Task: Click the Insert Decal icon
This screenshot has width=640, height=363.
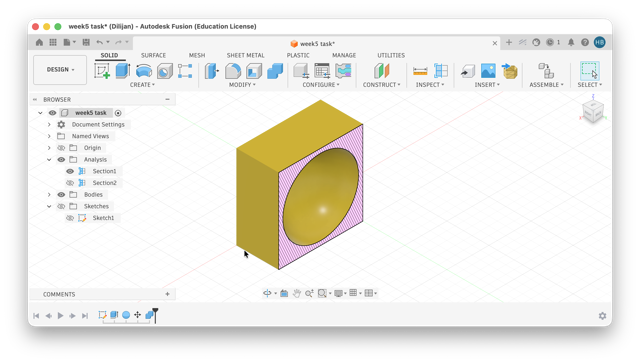Action: tap(509, 71)
